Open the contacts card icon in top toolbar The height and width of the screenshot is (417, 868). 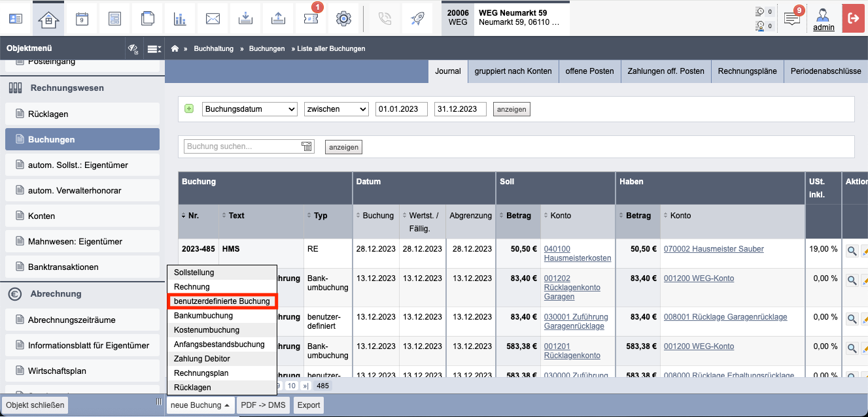pos(16,18)
